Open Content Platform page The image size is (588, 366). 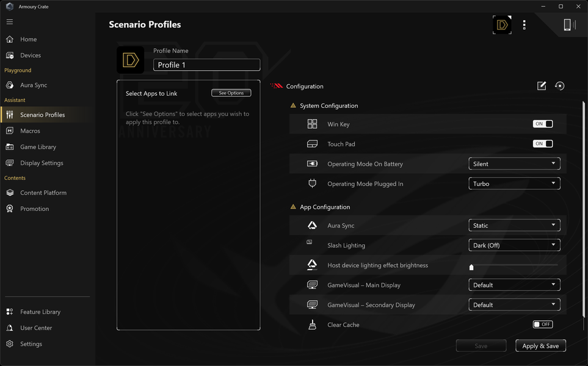pyautogui.click(x=43, y=193)
